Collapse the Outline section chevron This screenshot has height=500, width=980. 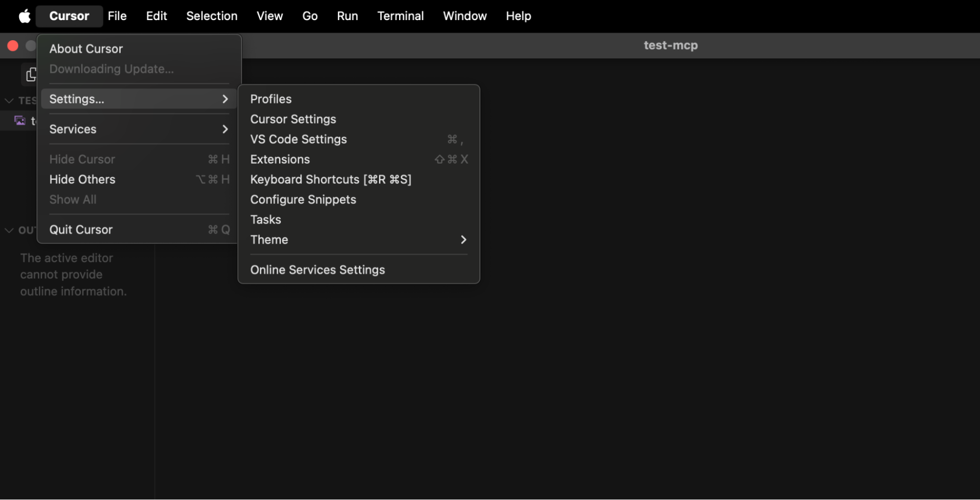click(x=9, y=230)
